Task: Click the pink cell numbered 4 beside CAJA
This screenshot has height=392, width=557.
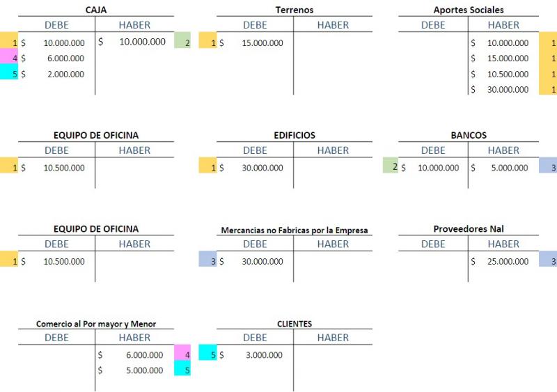Action: coord(8,58)
